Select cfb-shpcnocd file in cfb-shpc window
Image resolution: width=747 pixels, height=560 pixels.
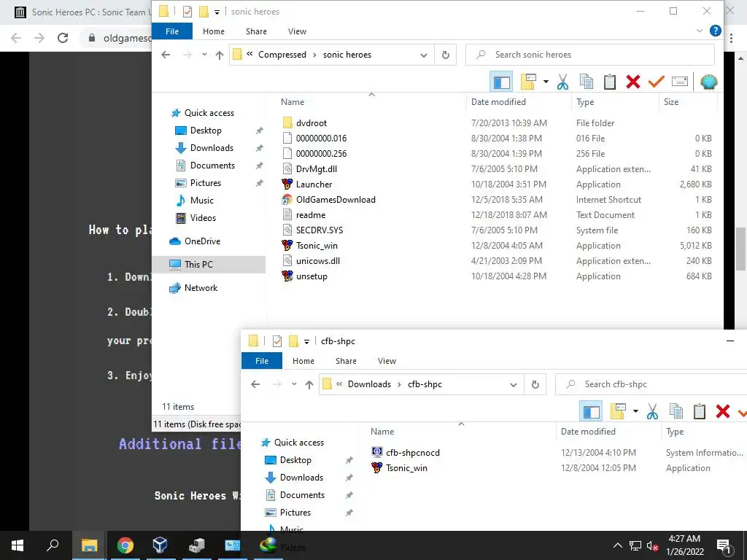point(413,452)
